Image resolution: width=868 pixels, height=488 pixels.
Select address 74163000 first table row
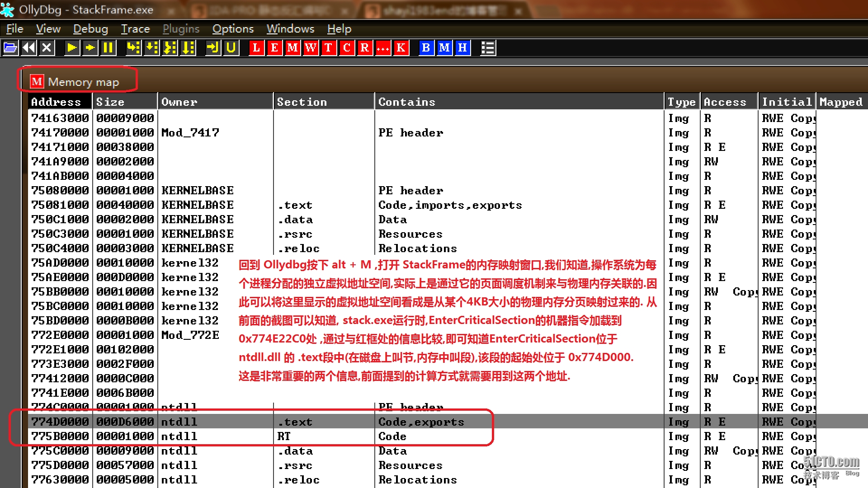point(448,118)
